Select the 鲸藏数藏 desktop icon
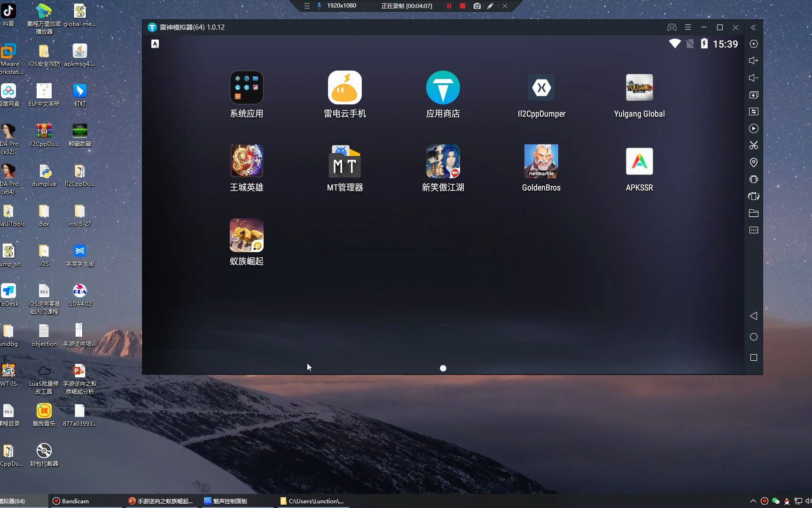The height and width of the screenshot is (508, 812). coord(80,135)
